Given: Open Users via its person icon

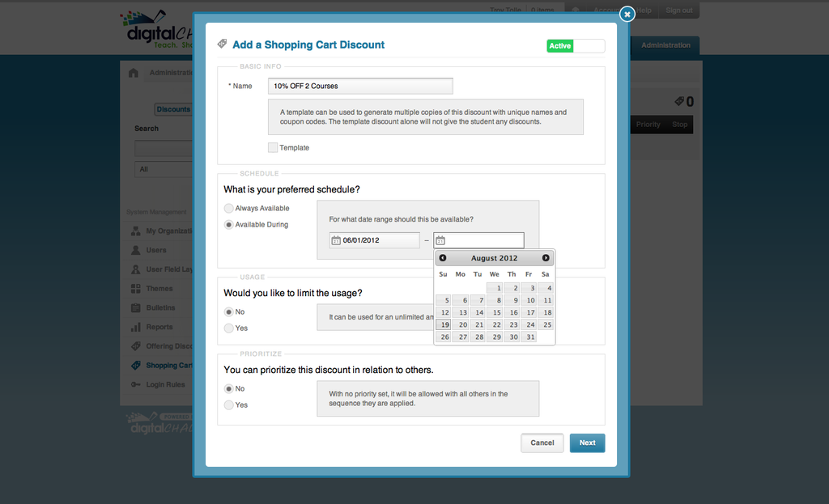Looking at the screenshot, I should 136,250.
